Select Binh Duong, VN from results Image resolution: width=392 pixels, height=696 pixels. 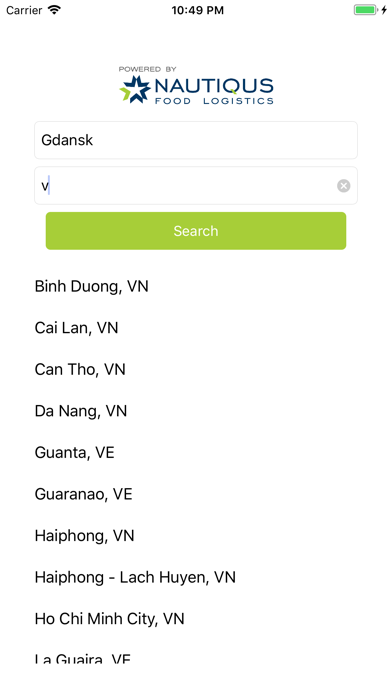(196, 286)
